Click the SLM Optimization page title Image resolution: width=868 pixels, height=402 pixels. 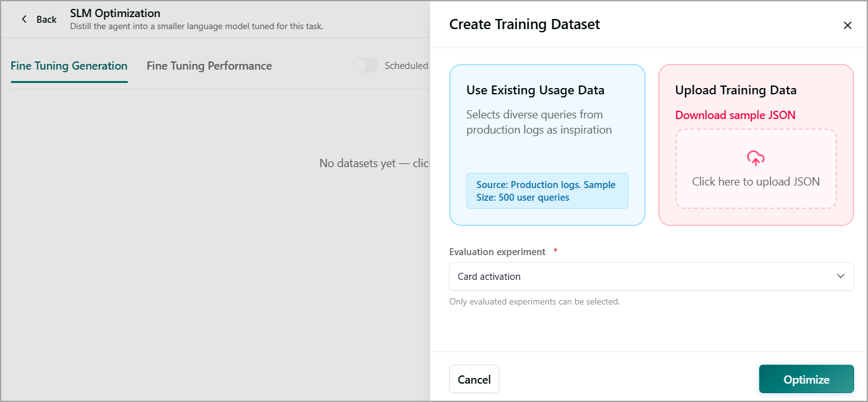pos(115,13)
